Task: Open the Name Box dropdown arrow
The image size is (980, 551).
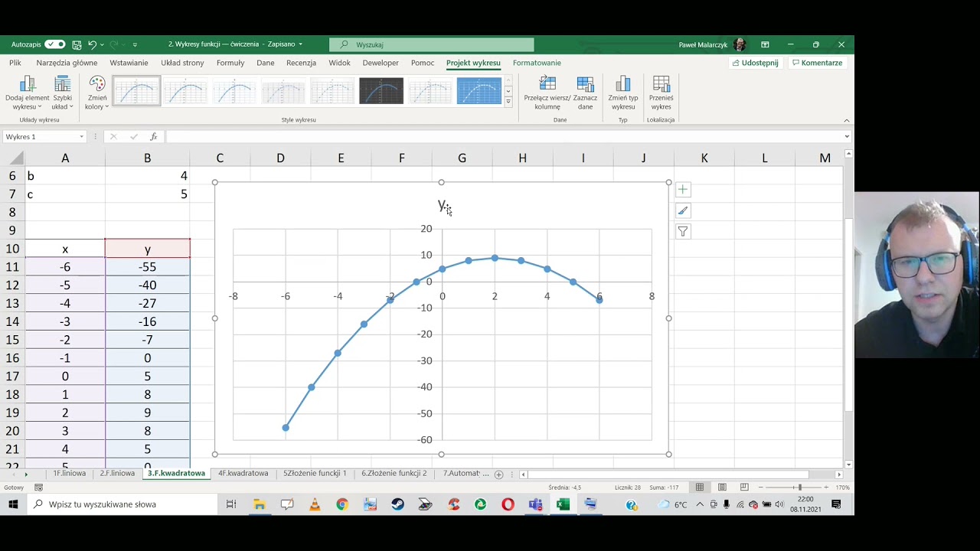Action: click(x=81, y=137)
